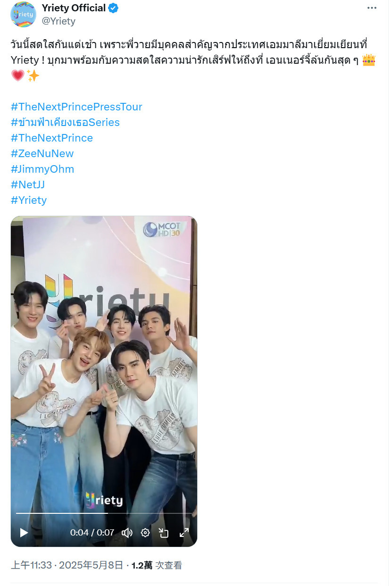Image resolution: width=392 pixels, height=586 pixels.
Task: Click the post timestamp 2025年5月8日
Action: click(x=91, y=565)
